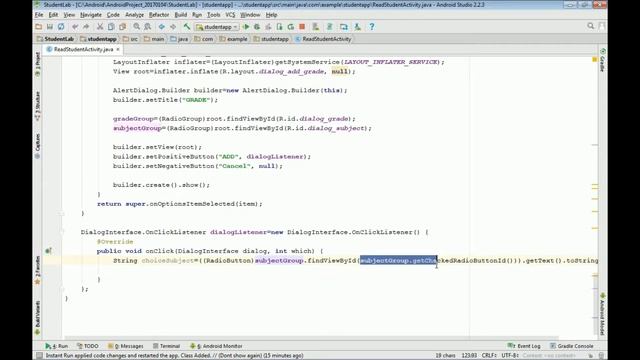Select the ReadStudentActivity.java editor tab
640x360 pixels.
pos(83,49)
